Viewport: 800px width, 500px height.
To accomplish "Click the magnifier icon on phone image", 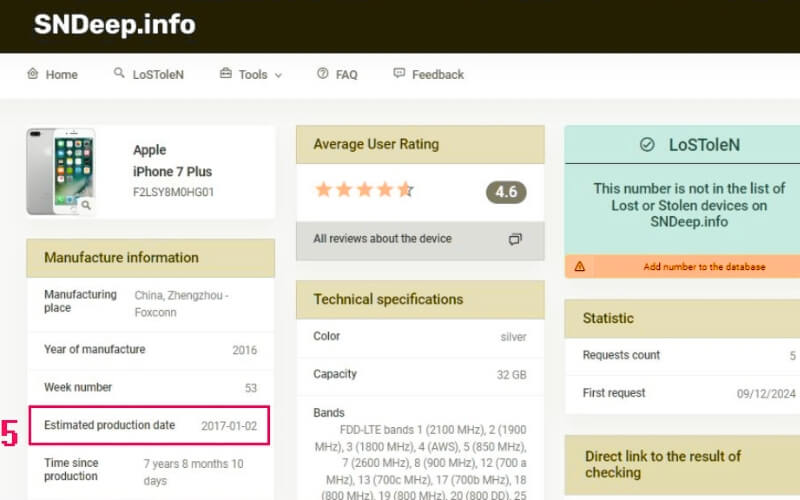I will coord(86,205).
